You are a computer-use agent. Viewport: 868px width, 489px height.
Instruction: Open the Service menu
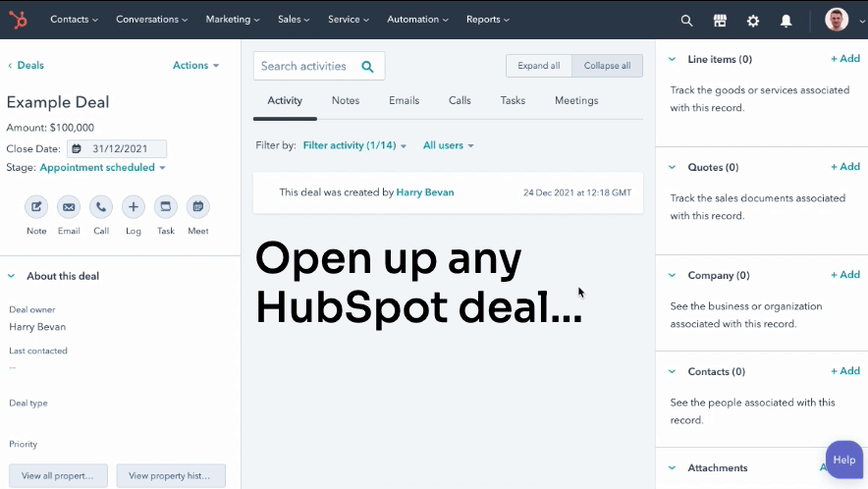[349, 20]
